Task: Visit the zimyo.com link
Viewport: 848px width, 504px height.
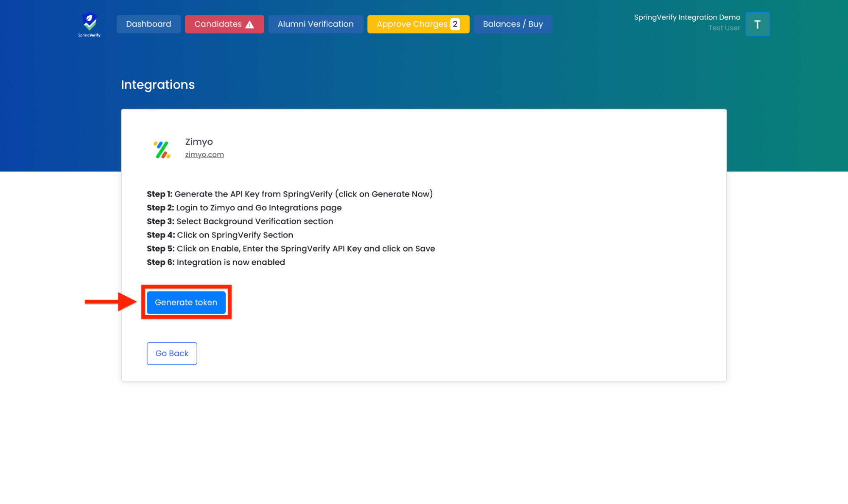Action: coord(204,154)
